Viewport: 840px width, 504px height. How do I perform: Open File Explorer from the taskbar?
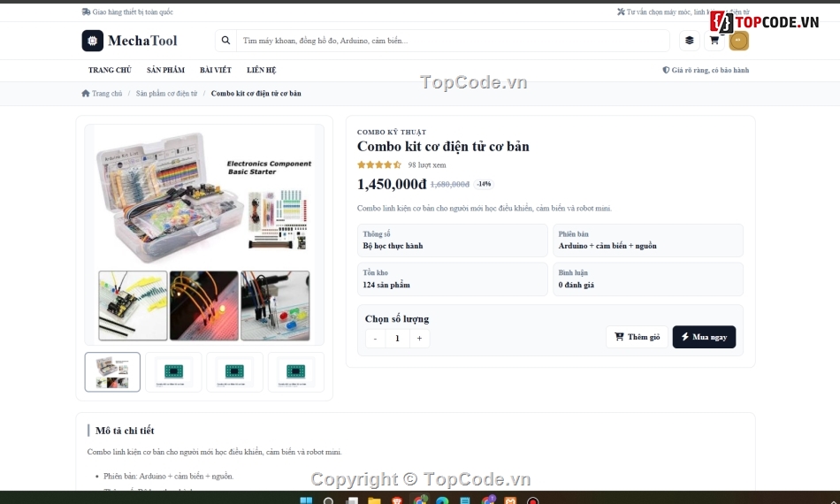pyautogui.click(x=374, y=500)
